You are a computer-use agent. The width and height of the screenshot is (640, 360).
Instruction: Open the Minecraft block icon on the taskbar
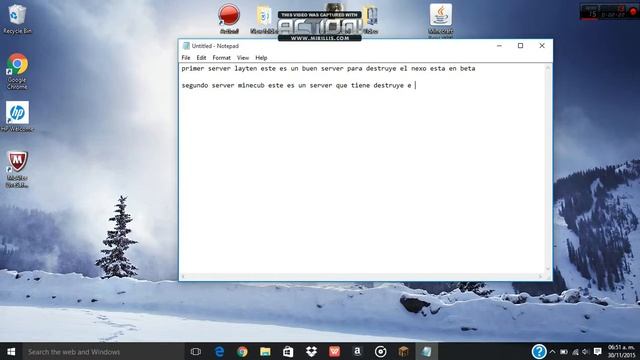(404, 351)
